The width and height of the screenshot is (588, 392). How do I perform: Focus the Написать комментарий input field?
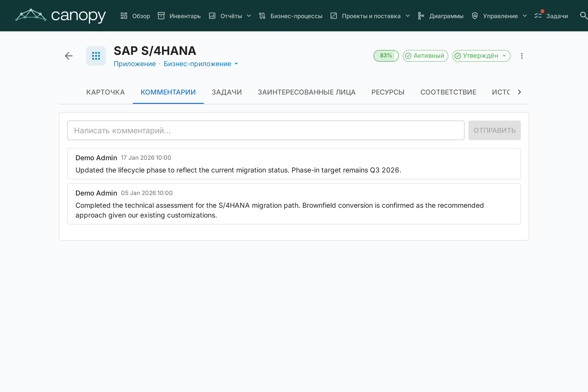point(266,130)
